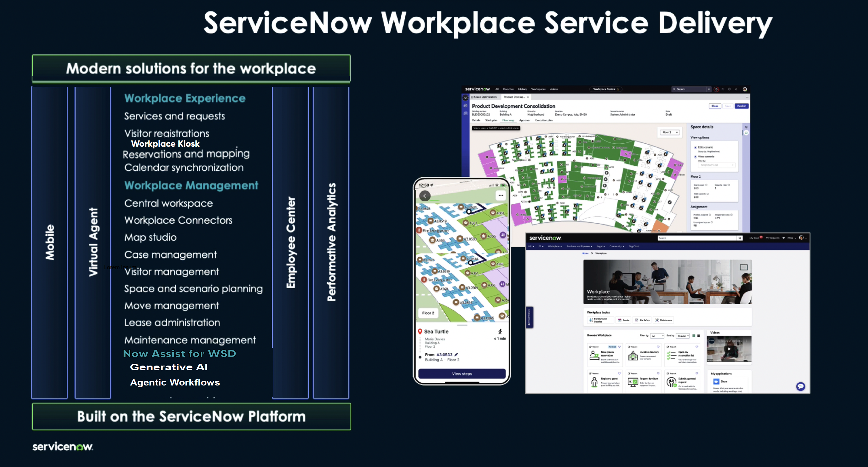Tap the purple restroom marker beside A356 in the upper phone map

[x=503, y=235]
